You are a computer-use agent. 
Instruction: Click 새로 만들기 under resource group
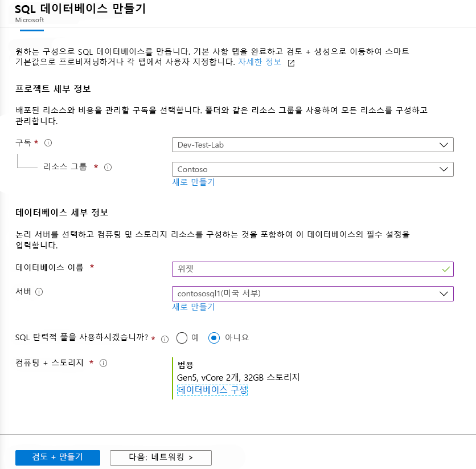(x=194, y=182)
